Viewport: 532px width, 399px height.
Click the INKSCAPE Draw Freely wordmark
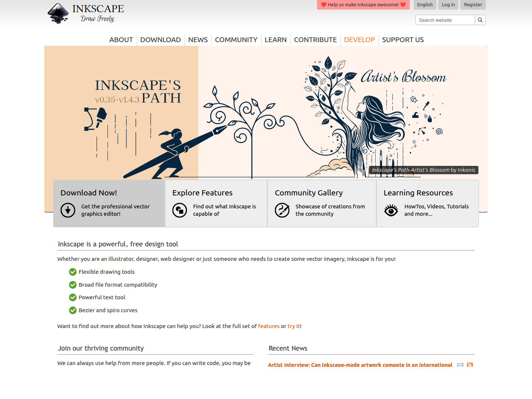point(98,13)
